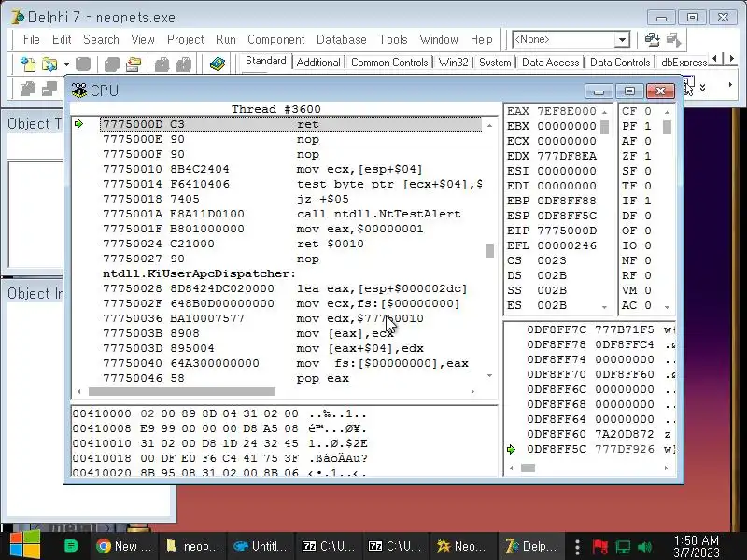Expand the component palette overflow chevron
The image size is (747, 560).
click(x=702, y=88)
